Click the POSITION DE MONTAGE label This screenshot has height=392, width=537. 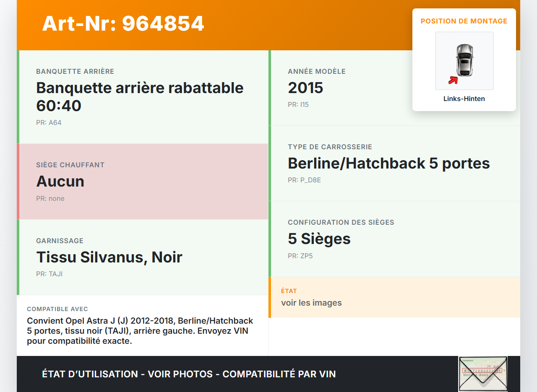pos(464,21)
